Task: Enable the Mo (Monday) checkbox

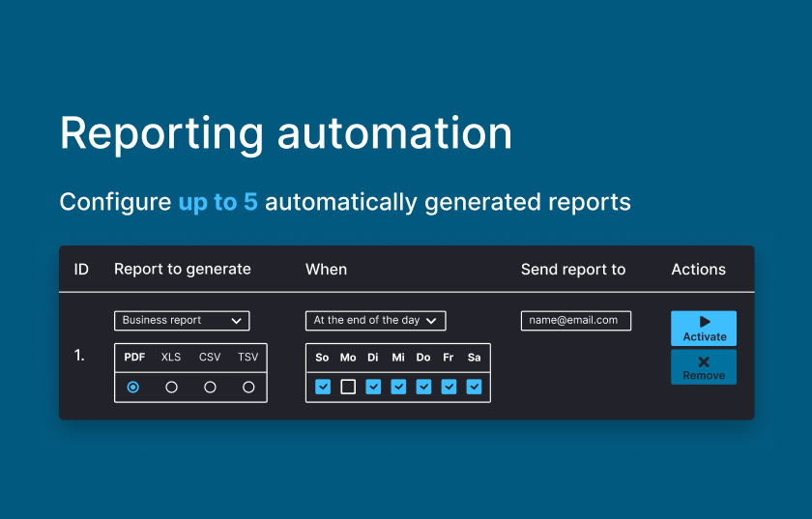Action: click(348, 387)
